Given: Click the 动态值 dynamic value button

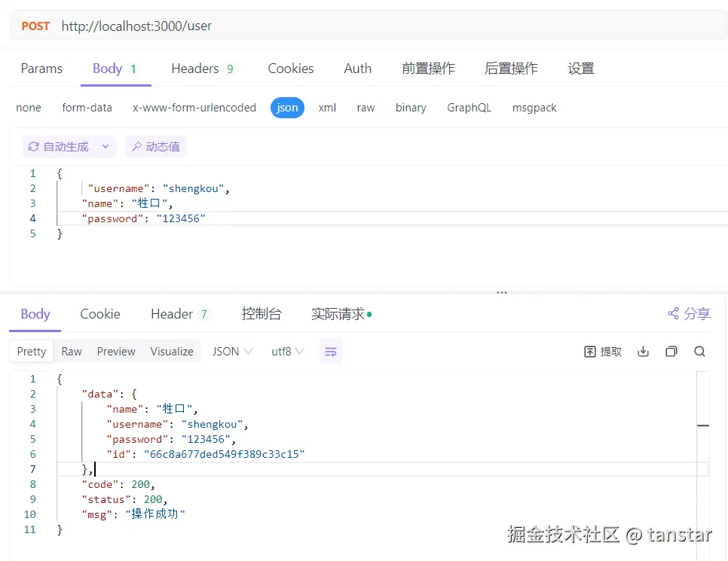Looking at the screenshot, I should coord(155,147).
